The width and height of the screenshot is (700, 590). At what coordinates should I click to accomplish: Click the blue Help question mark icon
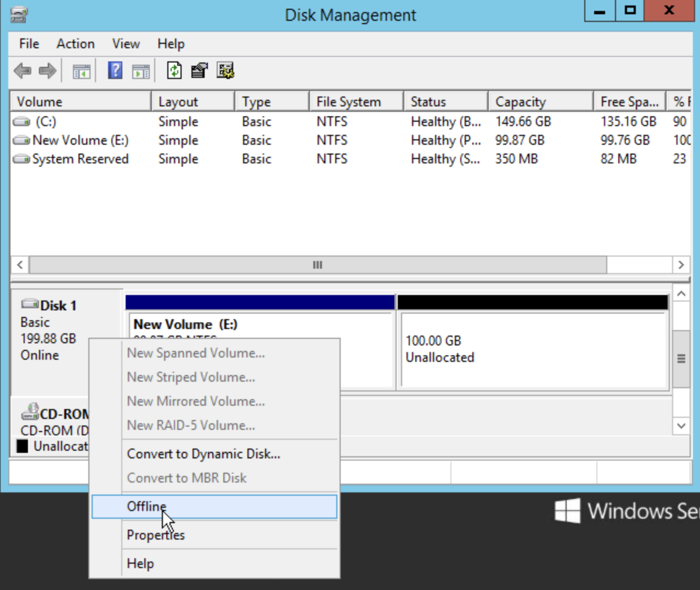(115, 71)
